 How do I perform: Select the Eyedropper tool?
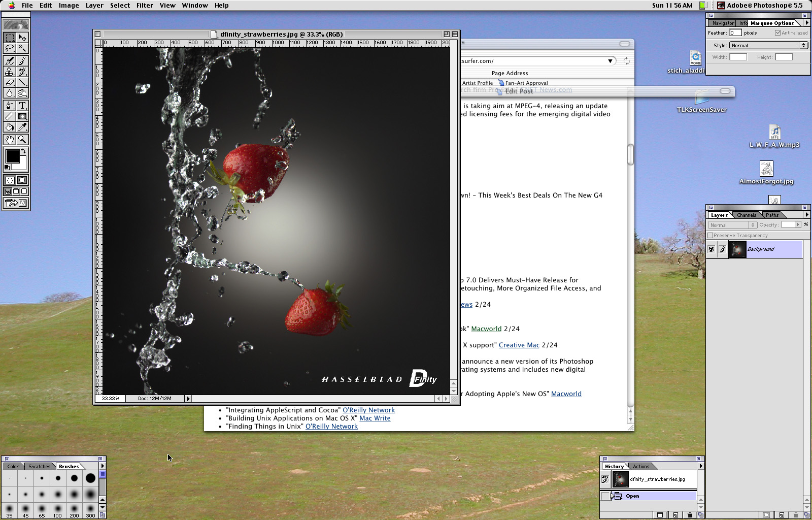click(x=22, y=127)
